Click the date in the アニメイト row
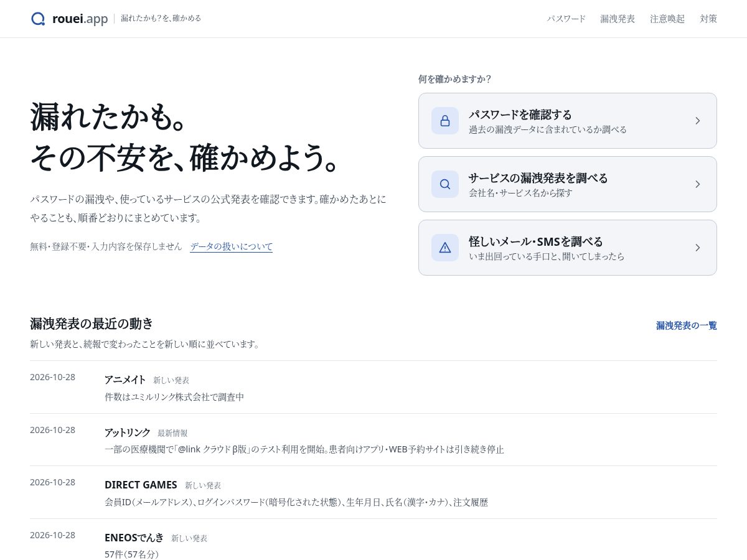 point(52,377)
